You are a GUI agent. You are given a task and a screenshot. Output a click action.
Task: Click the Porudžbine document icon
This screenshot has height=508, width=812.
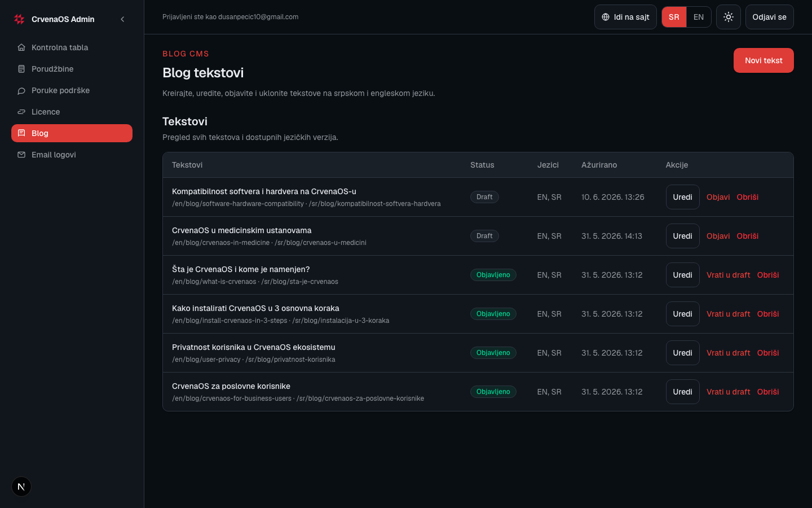pos(21,69)
